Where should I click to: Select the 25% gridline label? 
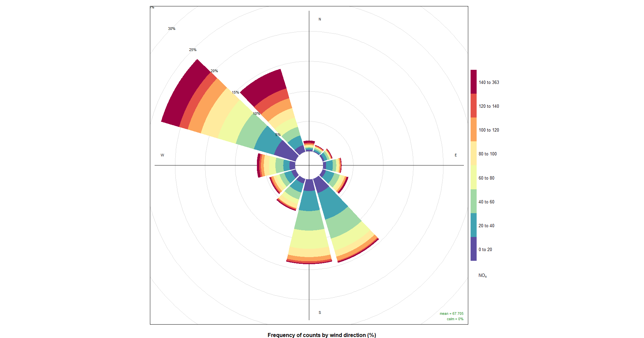tap(193, 50)
